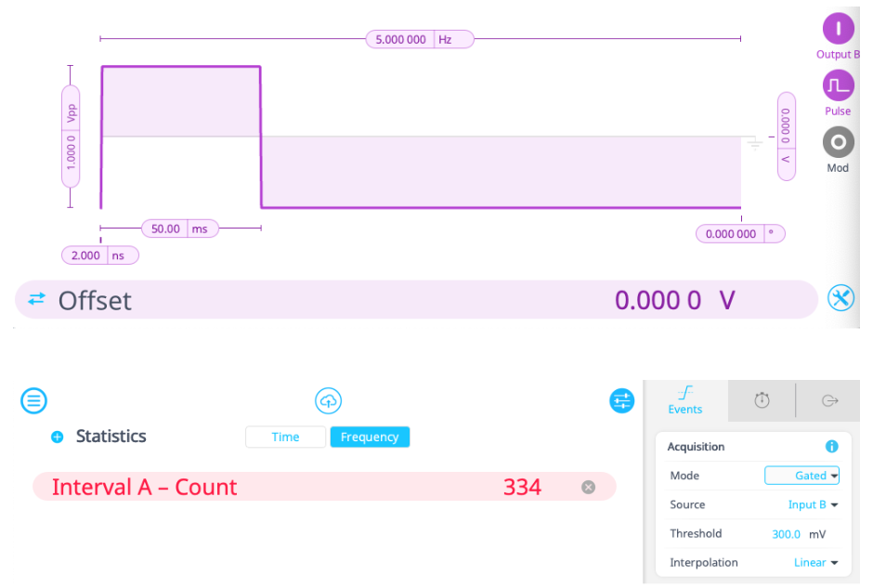Switch statistics to Time
This screenshot has width=873, height=588.
click(285, 437)
